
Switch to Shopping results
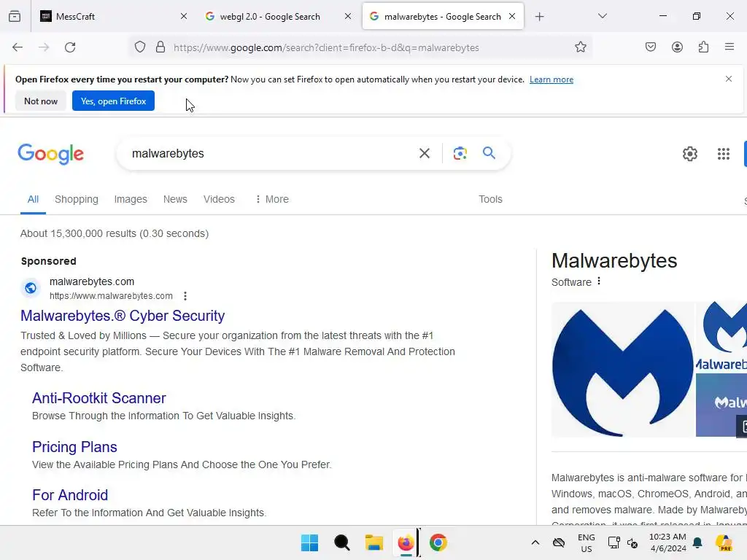coord(76,199)
